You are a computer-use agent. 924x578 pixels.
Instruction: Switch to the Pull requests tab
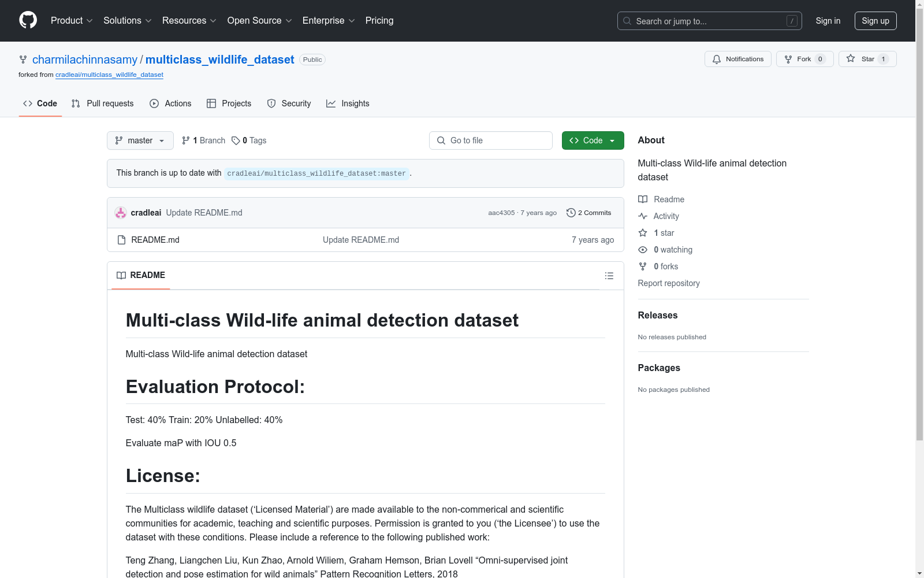point(102,103)
